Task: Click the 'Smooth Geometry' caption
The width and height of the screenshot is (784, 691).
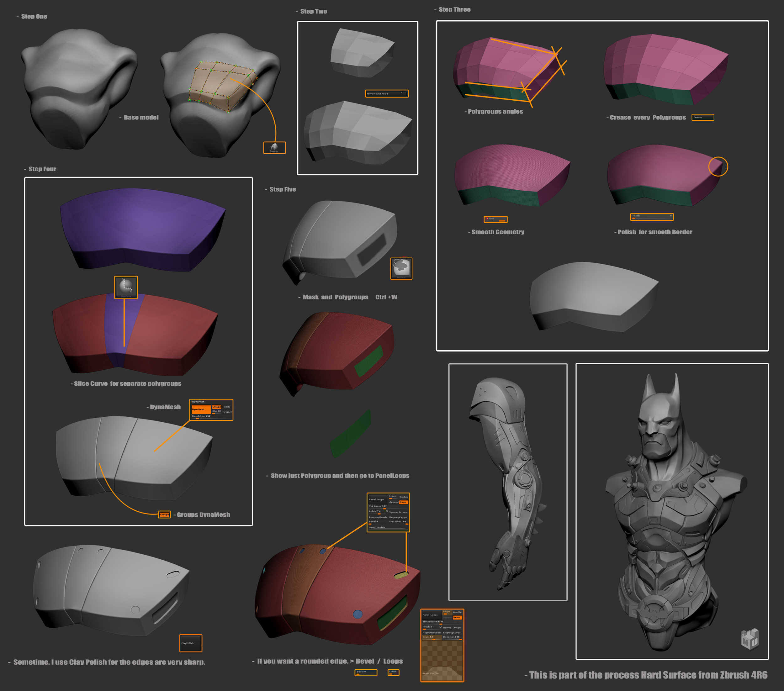Action: [497, 232]
